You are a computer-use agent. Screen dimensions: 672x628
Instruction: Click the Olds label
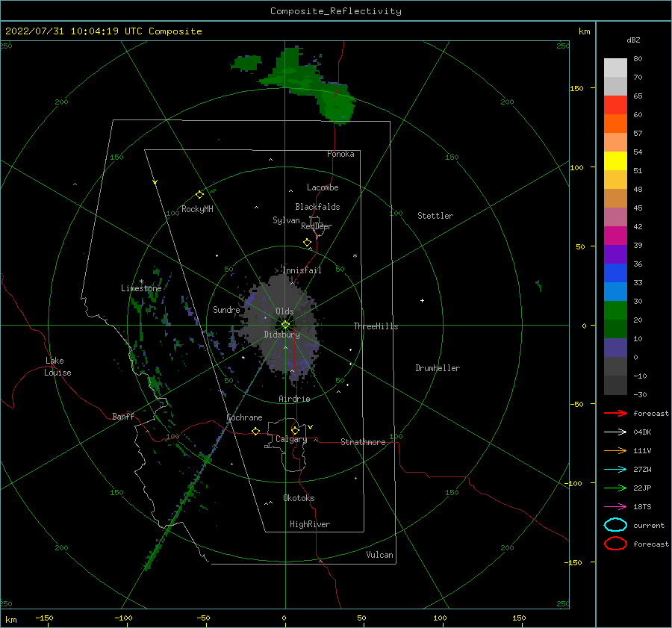(284, 311)
